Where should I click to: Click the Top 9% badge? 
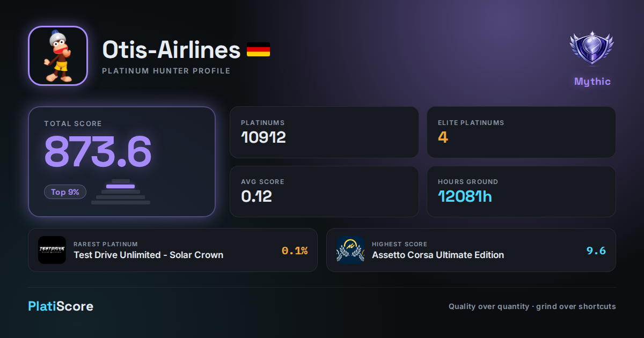click(x=65, y=192)
